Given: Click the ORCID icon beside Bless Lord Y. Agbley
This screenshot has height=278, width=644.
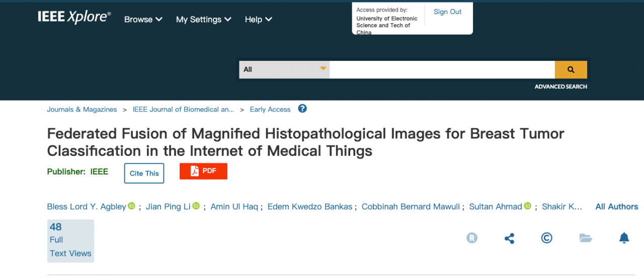Looking at the screenshot, I should coord(132,206).
